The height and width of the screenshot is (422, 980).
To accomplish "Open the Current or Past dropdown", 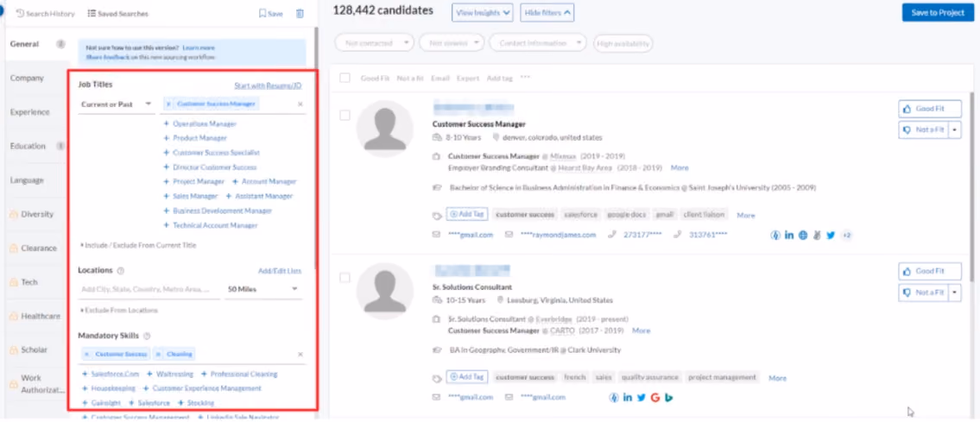I will pos(117,104).
